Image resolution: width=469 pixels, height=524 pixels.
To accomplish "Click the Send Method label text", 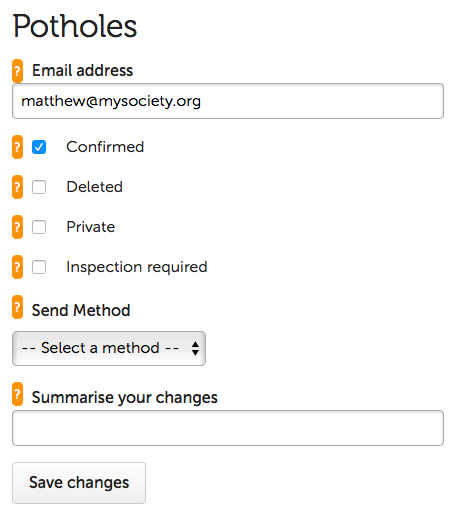I will pyautogui.click(x=81, y=310).
